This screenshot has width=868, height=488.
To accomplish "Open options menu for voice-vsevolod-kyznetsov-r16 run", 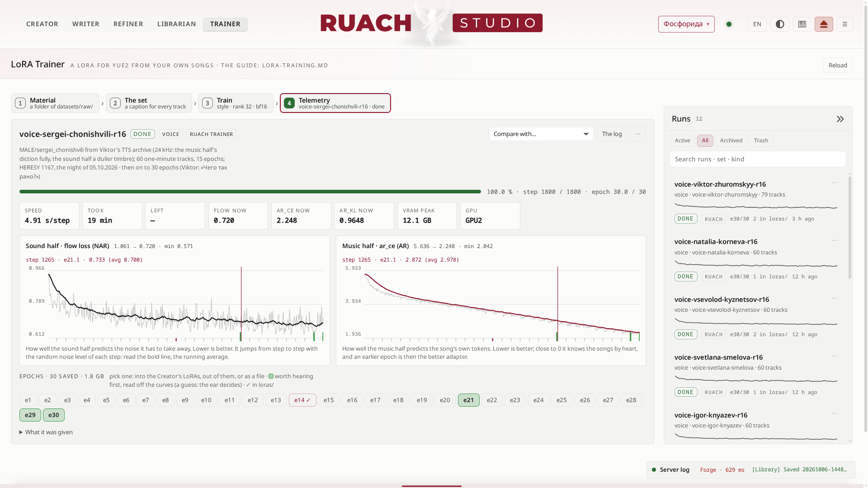I will coord(835,298).
